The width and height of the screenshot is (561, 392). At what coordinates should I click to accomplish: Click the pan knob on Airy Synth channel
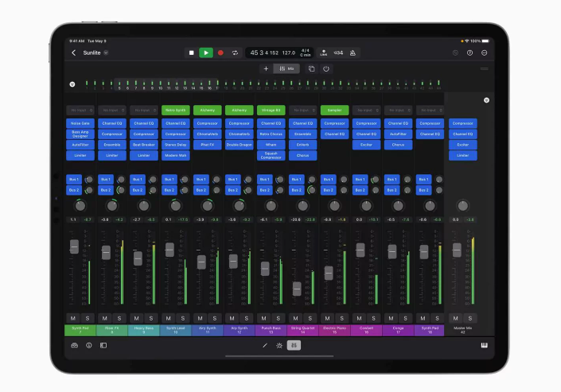[208, 206]
